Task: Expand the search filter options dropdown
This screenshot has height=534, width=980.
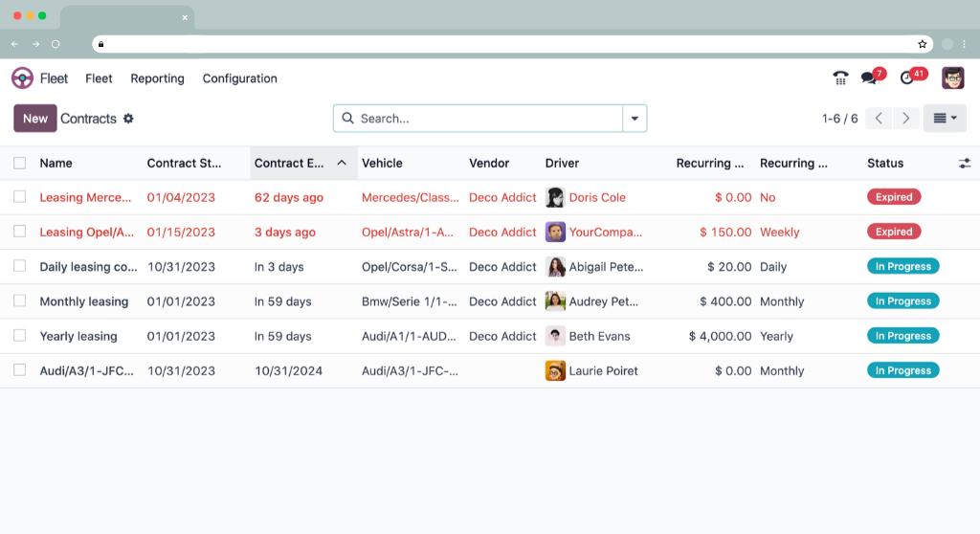Action: 635,119
